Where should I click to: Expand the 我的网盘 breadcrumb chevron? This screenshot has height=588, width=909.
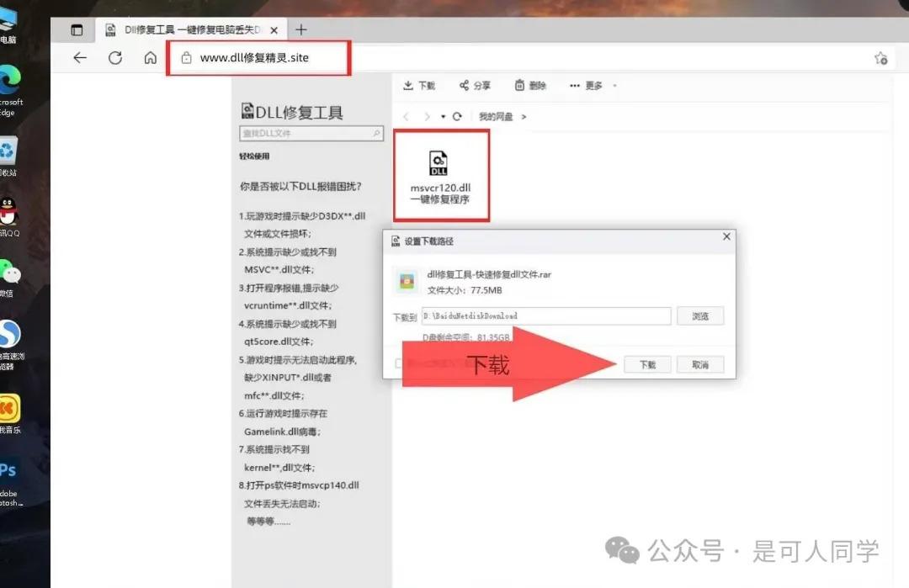[523, 116]
